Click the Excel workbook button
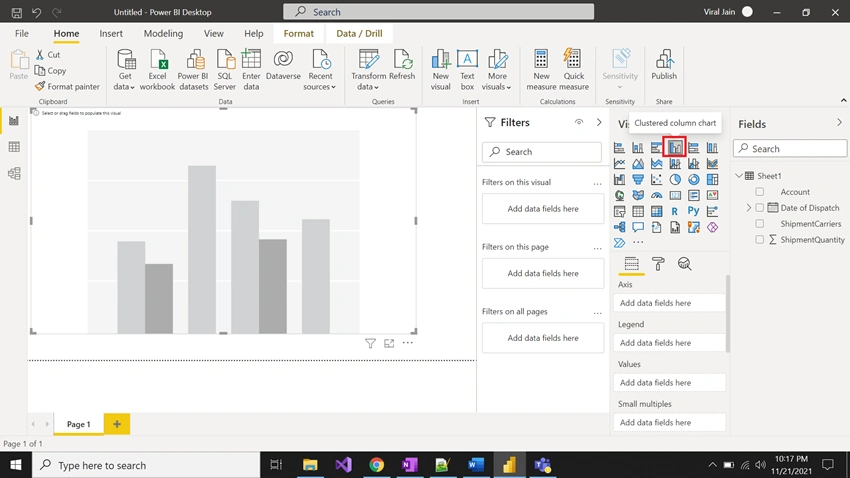This screenshot has width=850, height=478. click(x=157, y=70)
